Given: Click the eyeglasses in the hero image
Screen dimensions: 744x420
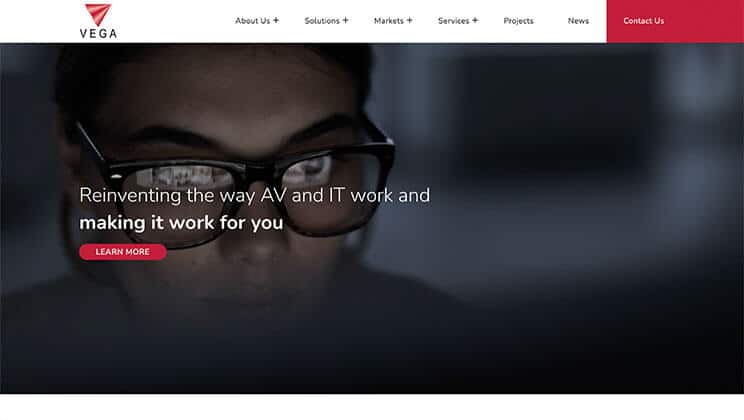Looking at the screenshot, I should pyautogui.click(x=237, y=180).
